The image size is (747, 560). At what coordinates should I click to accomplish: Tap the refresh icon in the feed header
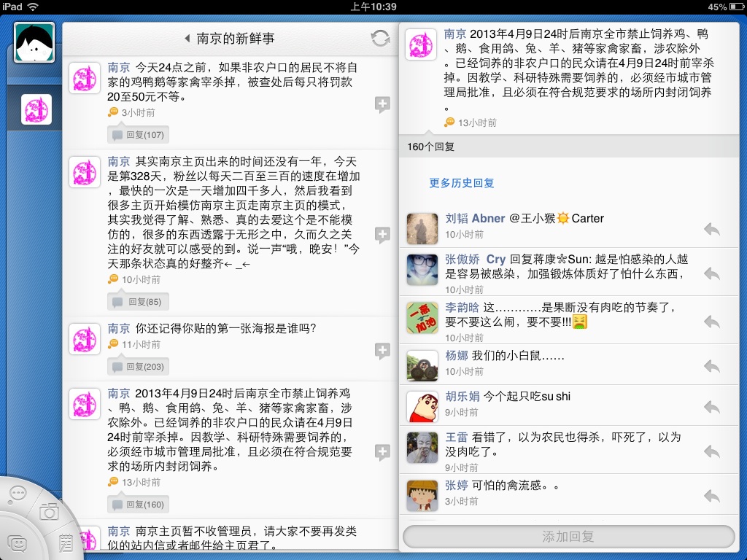(x=380, y=38)
